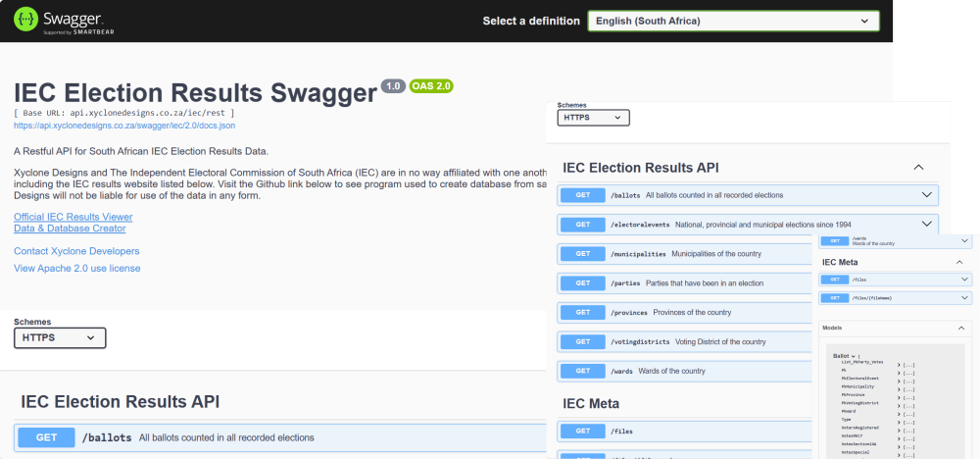Click GET button for /votingdistricts
Screen dimensions: 980x459
click(x=582, y=341)
